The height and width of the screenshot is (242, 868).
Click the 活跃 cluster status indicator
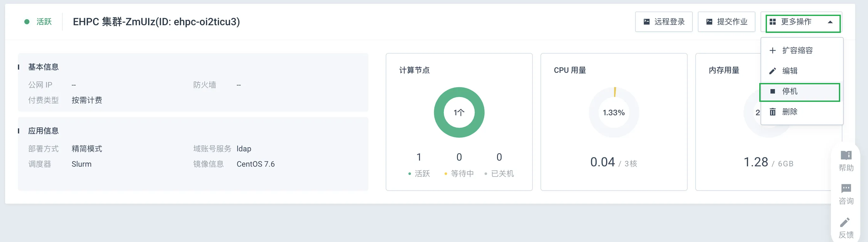point(38,22)
